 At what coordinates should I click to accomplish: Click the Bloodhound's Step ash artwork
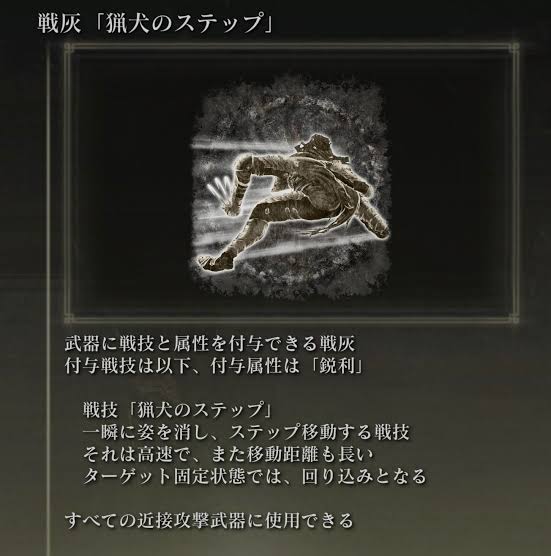(x=291, y=186)
